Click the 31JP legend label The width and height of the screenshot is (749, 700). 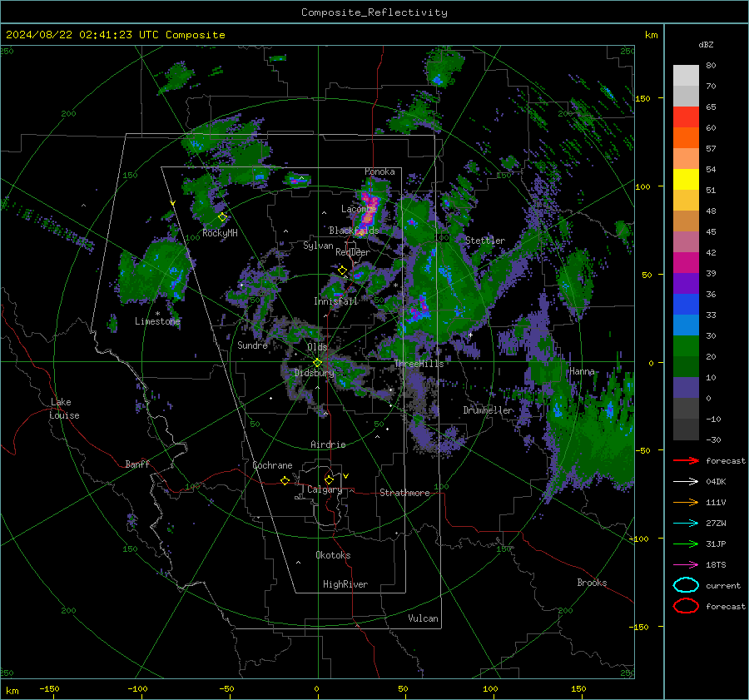[716, 544]
